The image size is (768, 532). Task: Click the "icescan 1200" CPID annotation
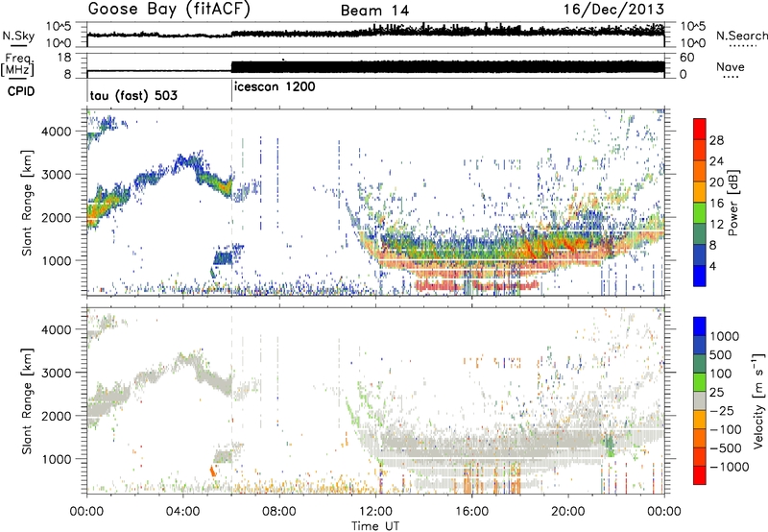tap(275, 87)
